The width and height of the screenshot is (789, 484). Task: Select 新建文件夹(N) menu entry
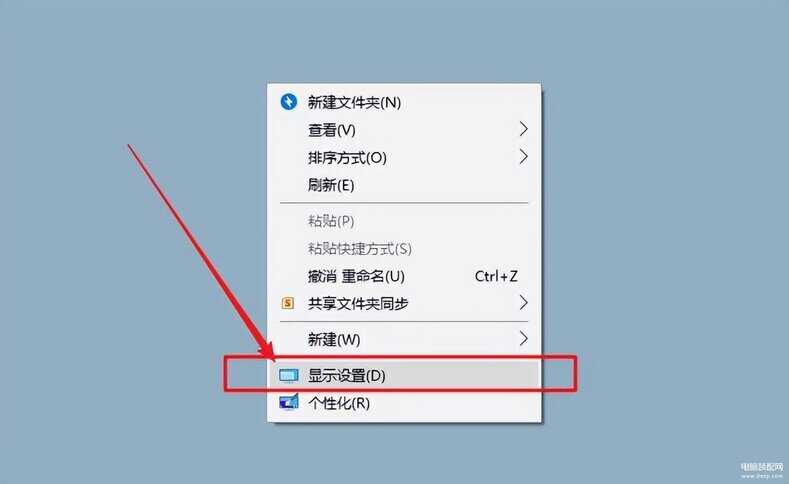point(405,102)
